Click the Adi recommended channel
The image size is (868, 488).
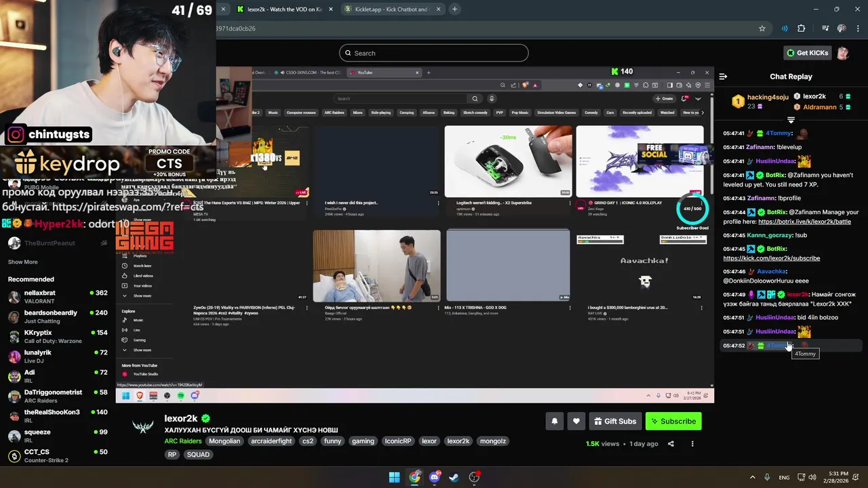click(58, 376)
